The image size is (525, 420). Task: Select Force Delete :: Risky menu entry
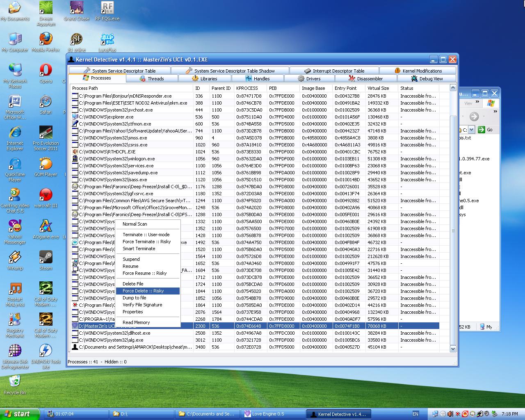click(143, 291)
